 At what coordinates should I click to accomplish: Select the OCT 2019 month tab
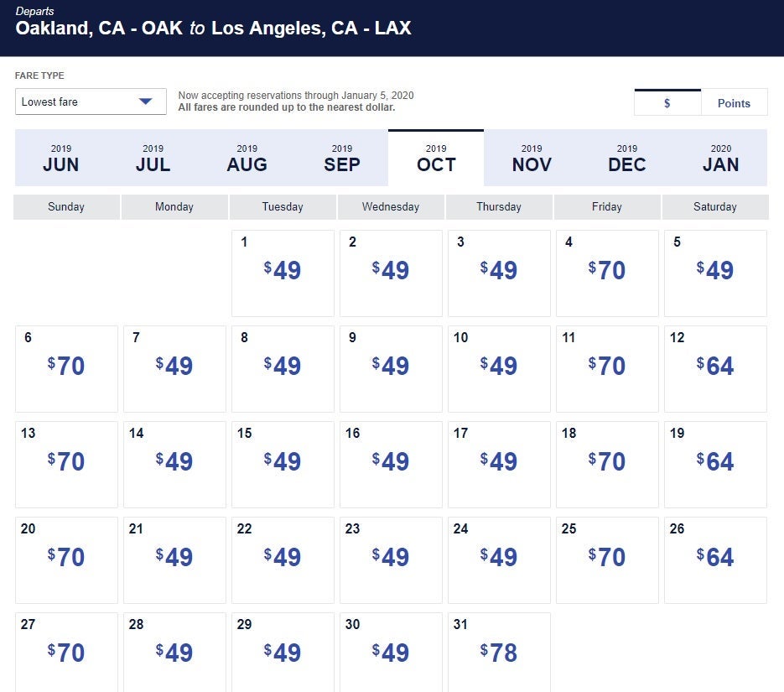(x=436, y=158)
